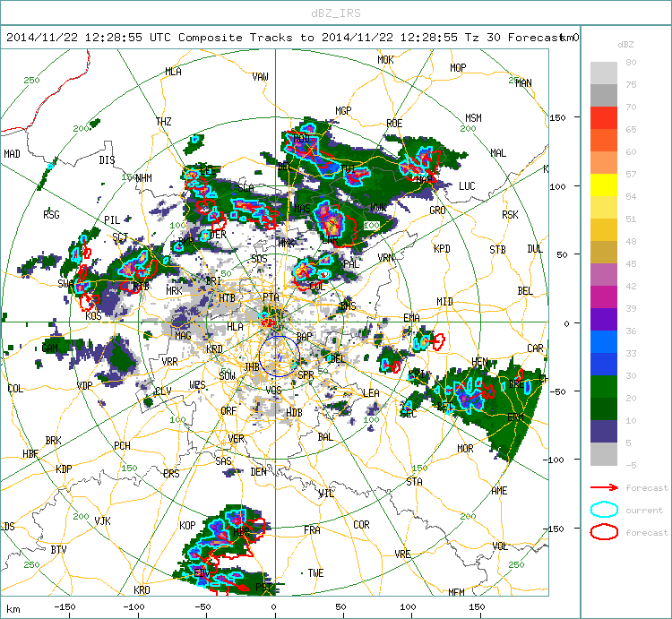672x619 pixels.
Task: Pick the indigo 5-10 dBZ swatch
Action: pos(603,432)
